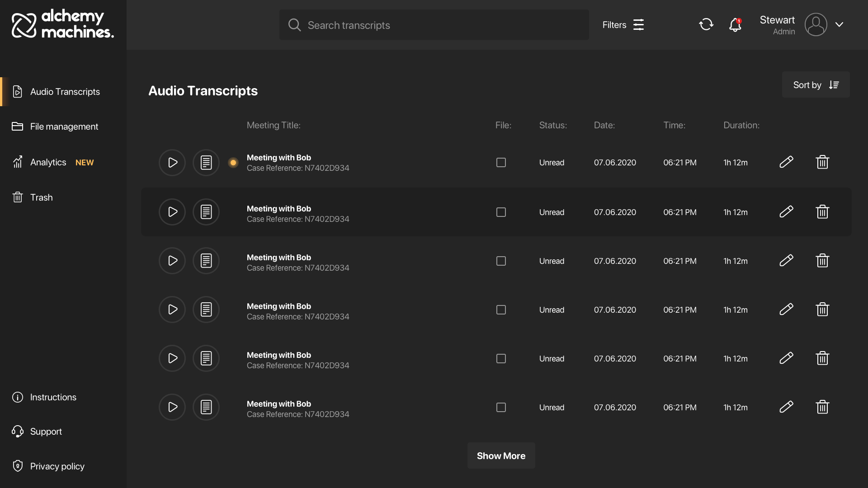Edit the second Meeting with Bob entry
The height and width of the screenshot is (488, 868).
[786, 211]
